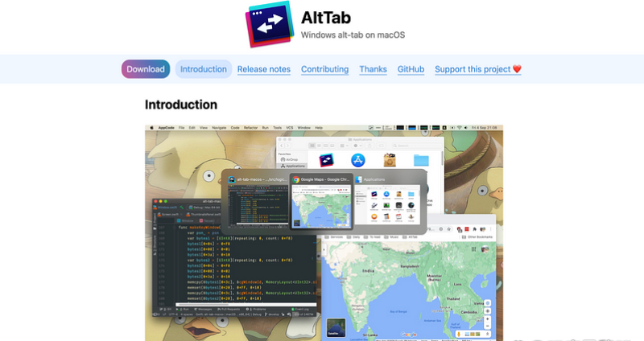
Task: Open the Music bookmark folder in Chrome
Action: click(x=391, y=237)
